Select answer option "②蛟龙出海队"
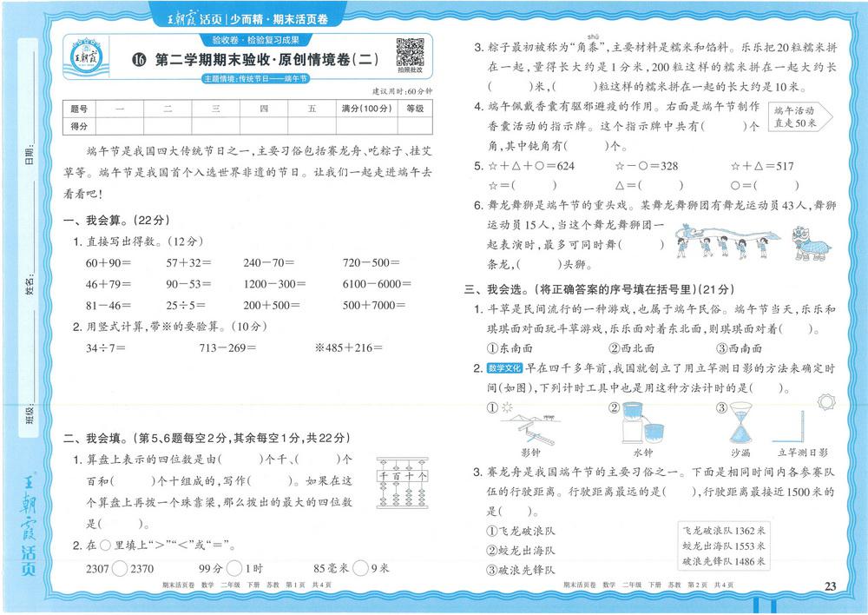 (520, 551)
